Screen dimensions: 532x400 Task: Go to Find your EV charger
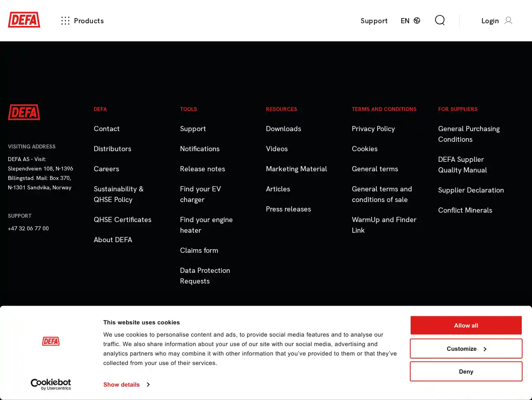pyautogui.click(x=200, y=194)
